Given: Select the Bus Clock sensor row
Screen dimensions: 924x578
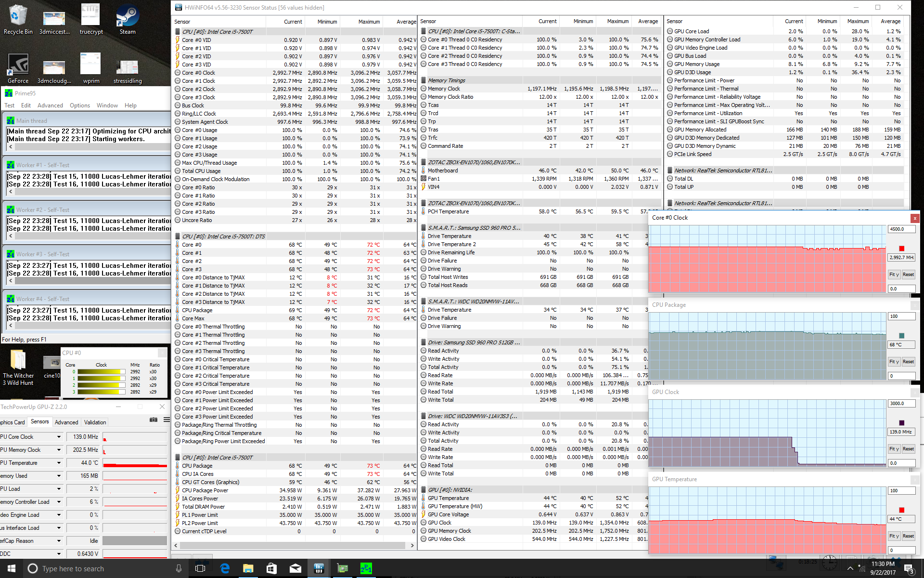Looking at the screenshot, I should [295, 105].
